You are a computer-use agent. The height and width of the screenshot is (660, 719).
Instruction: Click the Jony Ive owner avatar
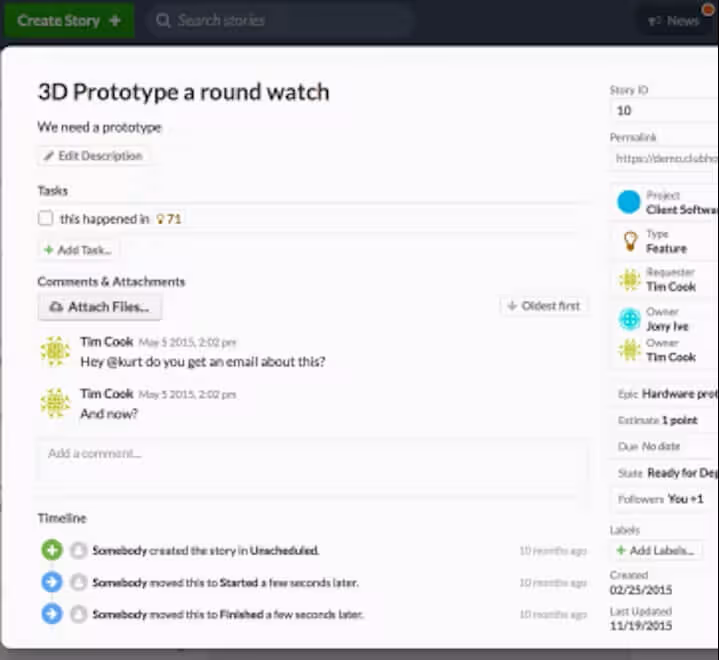(630, 319)
